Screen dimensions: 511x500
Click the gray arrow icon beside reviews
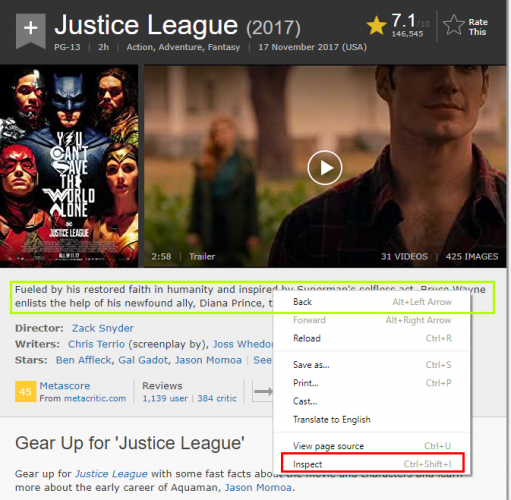pyautogui.click(x=263, y=391)
